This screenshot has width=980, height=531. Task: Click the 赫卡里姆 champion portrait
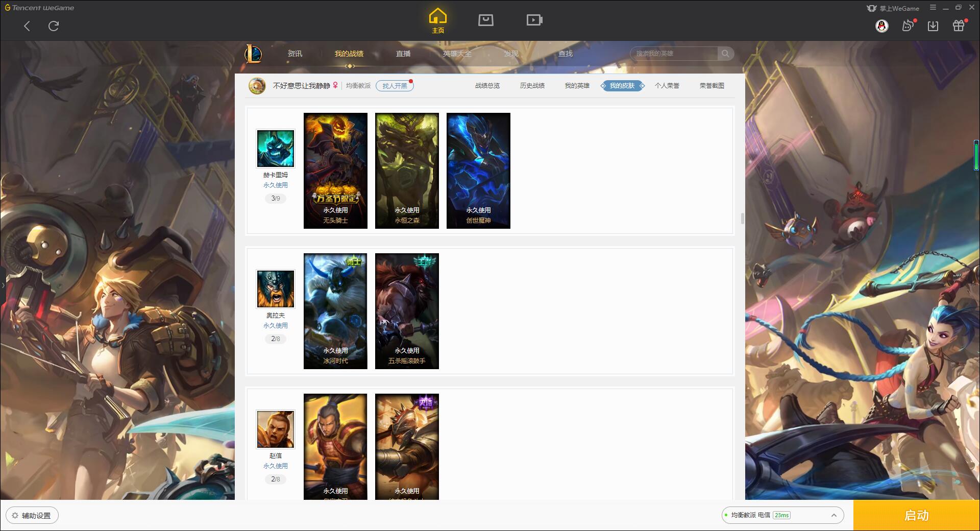(276, 149)
